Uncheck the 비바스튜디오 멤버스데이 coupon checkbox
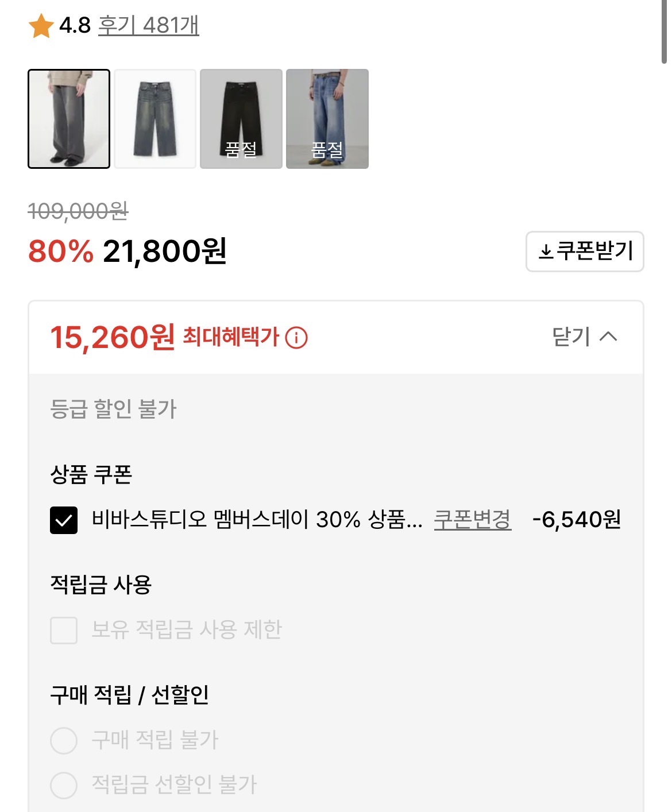 (64, 520)
